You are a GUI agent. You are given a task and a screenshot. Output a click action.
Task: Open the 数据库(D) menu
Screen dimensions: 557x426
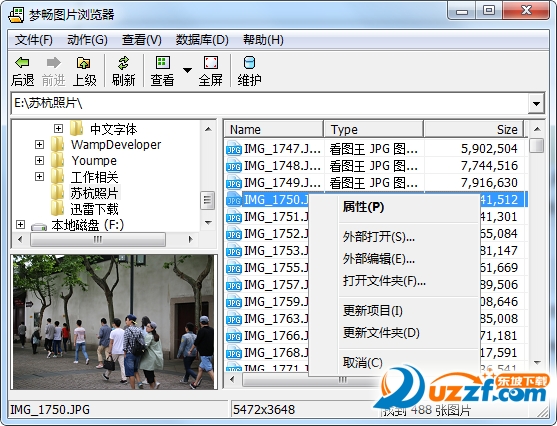[202, 40]
